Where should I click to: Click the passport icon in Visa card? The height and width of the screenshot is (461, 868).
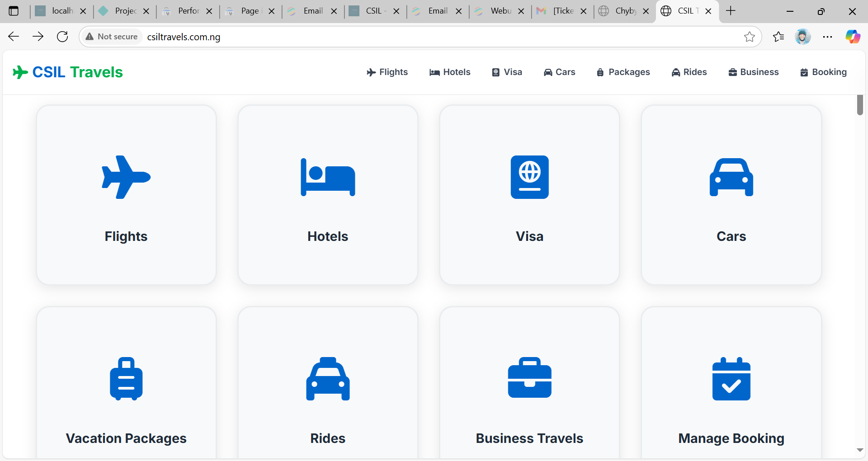(x=529, y=177)
